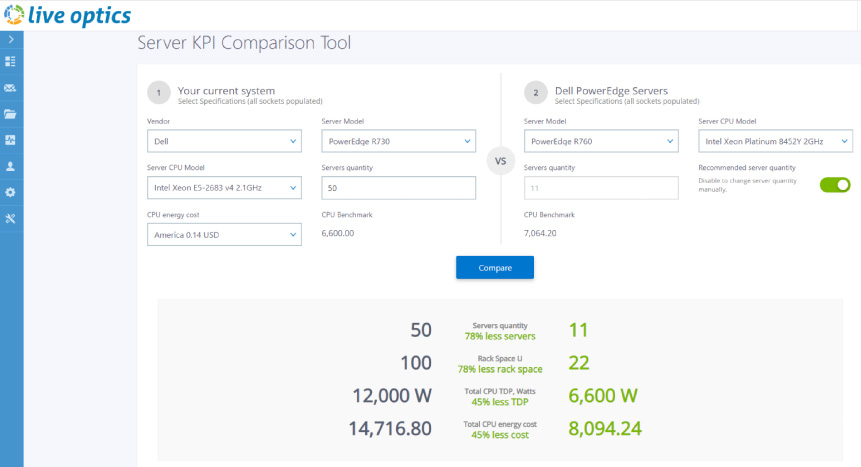Open the Vendor dropdown showing Dell

(x=224, y=141)
